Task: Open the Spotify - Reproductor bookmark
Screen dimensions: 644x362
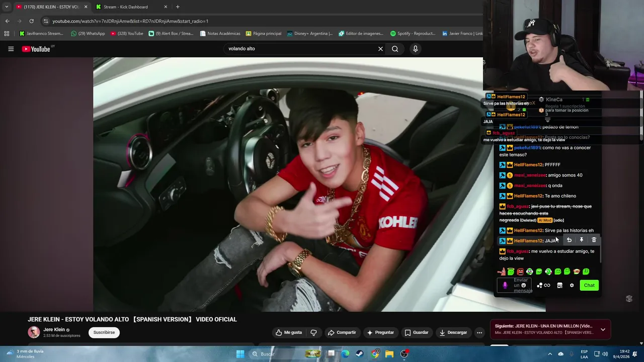Action: (x=413, y=34)
